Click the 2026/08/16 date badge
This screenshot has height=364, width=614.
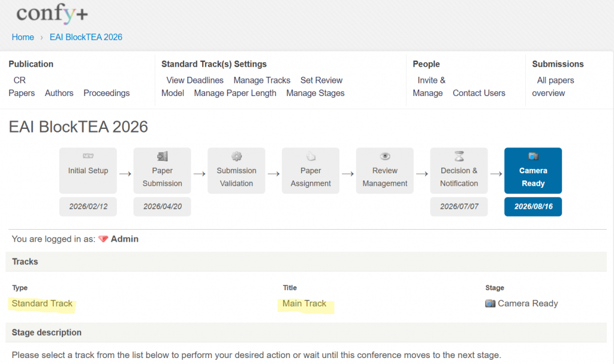click(533, 206)
